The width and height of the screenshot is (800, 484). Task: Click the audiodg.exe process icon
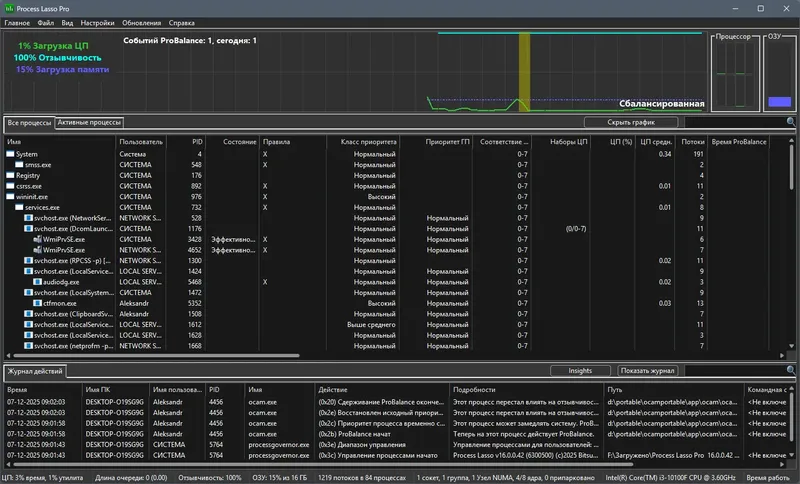click(x=36, y=283)
